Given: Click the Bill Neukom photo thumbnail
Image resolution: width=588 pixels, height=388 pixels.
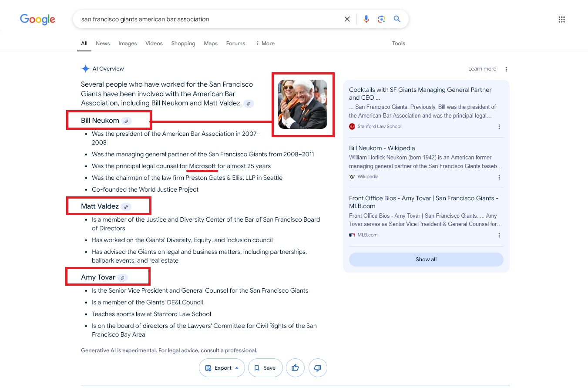Looking at the screenshot, I should pyautogui.click(x=303, y=104).
